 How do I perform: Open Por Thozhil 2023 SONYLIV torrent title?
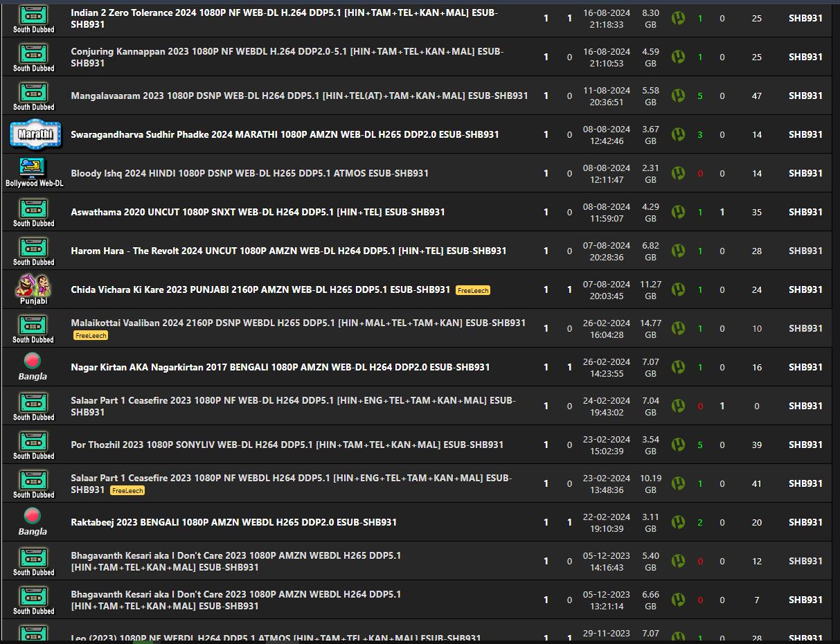point(287,445)
